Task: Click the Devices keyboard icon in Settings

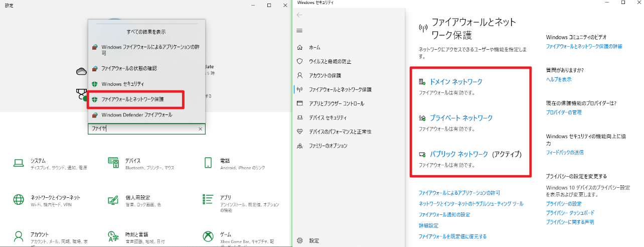Action: [113, 163]
